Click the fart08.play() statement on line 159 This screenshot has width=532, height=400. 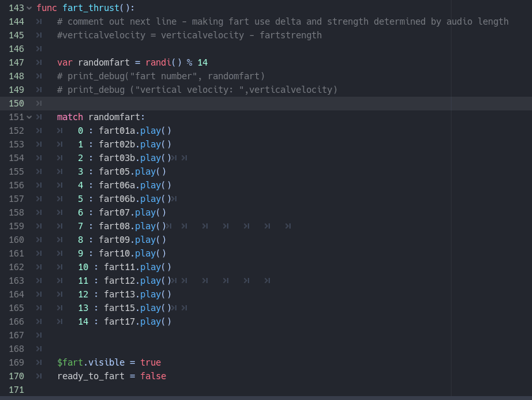[x=132, y=226]
